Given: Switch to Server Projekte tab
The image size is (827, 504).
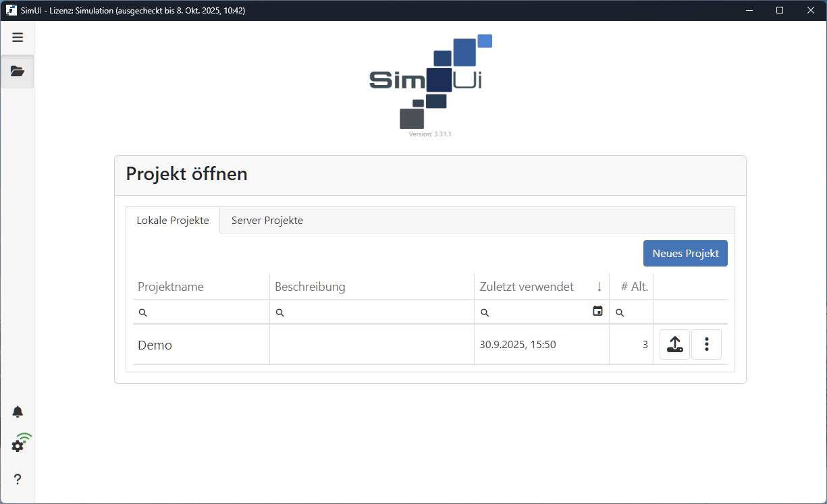Looking at the screenshot, I should tap(267, 221).
